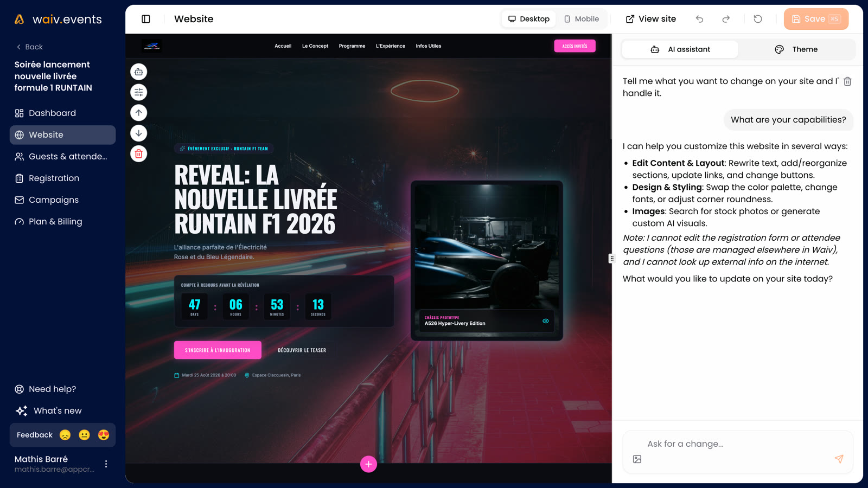Add new section with pink plus button
The width and height of the screenshot is (868, 488).
pyautogui.click(x=368, y=464)
